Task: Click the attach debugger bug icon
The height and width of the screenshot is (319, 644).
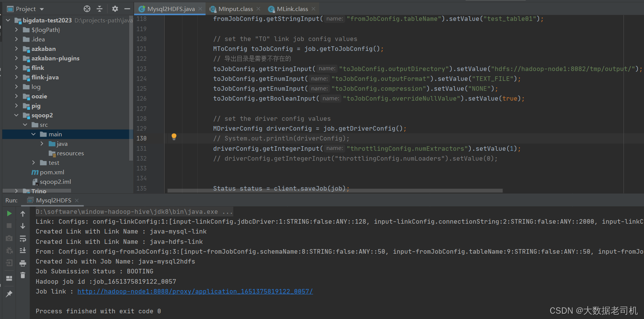Action: (9, 251)
